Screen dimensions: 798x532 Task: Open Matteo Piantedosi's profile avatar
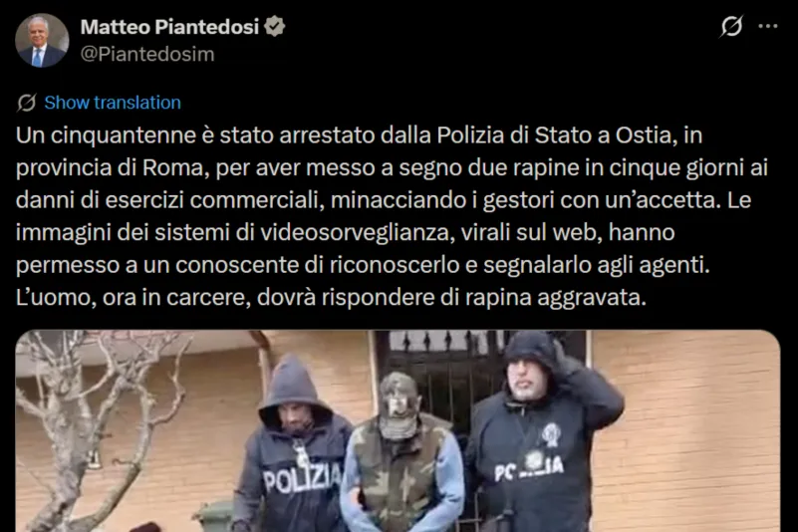pyautogui.click(x=42, y=41)
